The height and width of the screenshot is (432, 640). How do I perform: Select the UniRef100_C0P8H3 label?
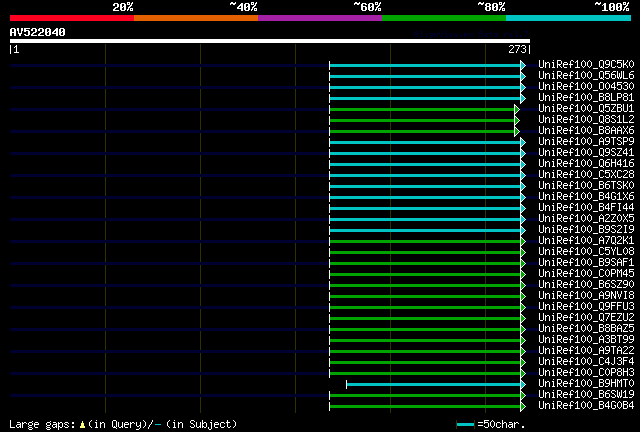586,373
